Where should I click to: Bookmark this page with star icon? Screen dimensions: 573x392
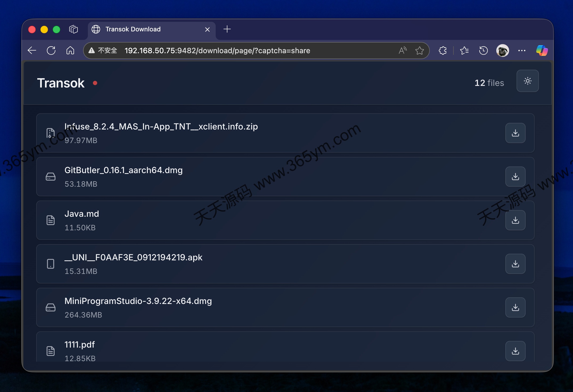pyautogui.click(x=419, y=51)
